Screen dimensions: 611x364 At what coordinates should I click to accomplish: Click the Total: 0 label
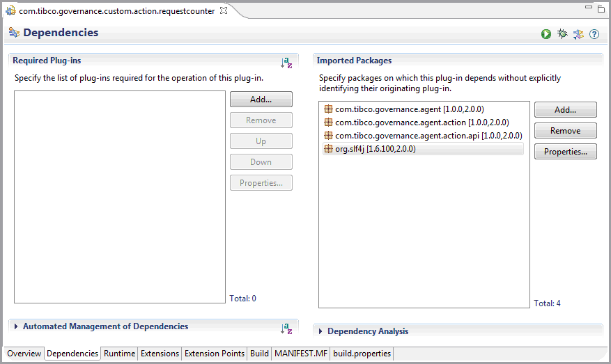click(x=242, y=299)
